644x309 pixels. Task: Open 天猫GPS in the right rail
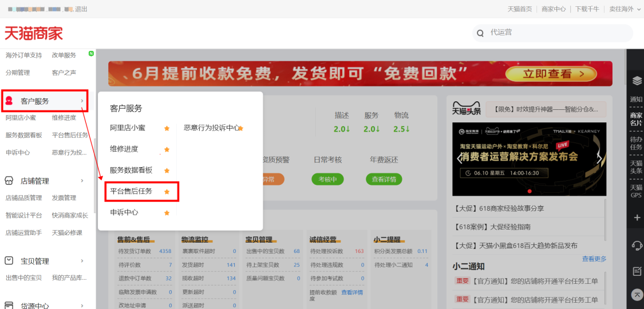[x=636, y=191]
